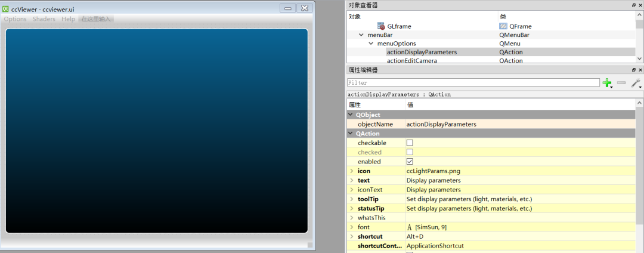Click the statusTip row's 'Set display parameters' value
The height and width of the screenshot is (253, 644).
(x=469, y=208)
